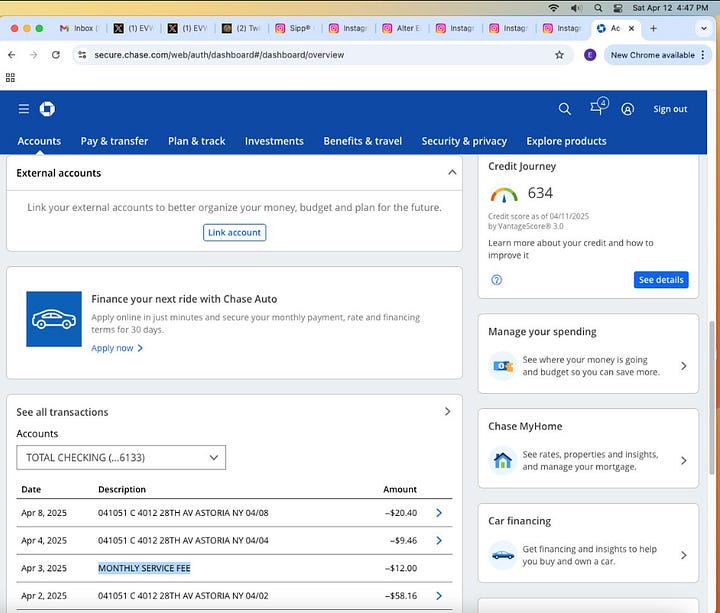This screenshot has width=720, height=613.
Task: Click the macOS Wi-Fi status icon
Action: pyautogui.click(x=553, y=8)
